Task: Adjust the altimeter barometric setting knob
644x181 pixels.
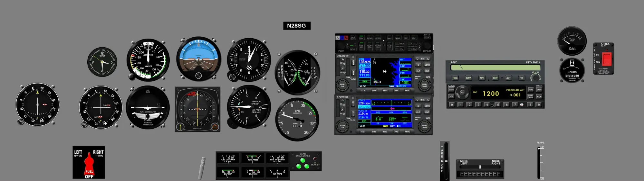Action: click(x=232, y=77)
